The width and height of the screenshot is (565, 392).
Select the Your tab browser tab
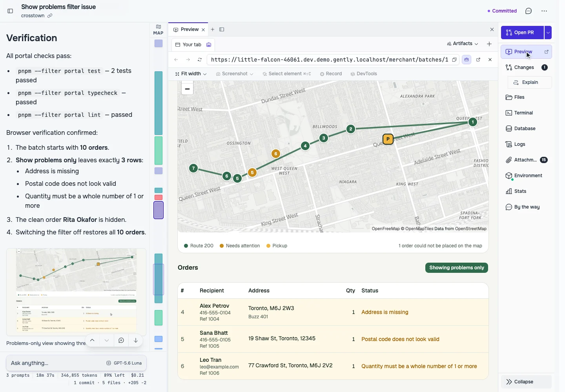point(193,45)
